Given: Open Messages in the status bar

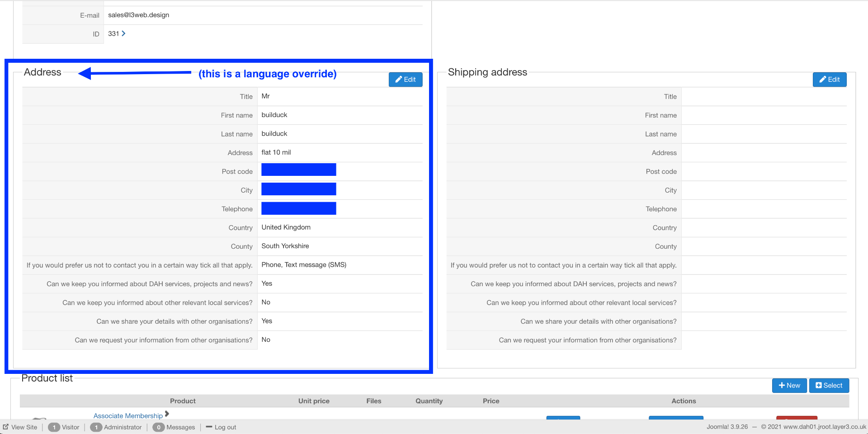Looking at the screenshot, I should point(180,427).
